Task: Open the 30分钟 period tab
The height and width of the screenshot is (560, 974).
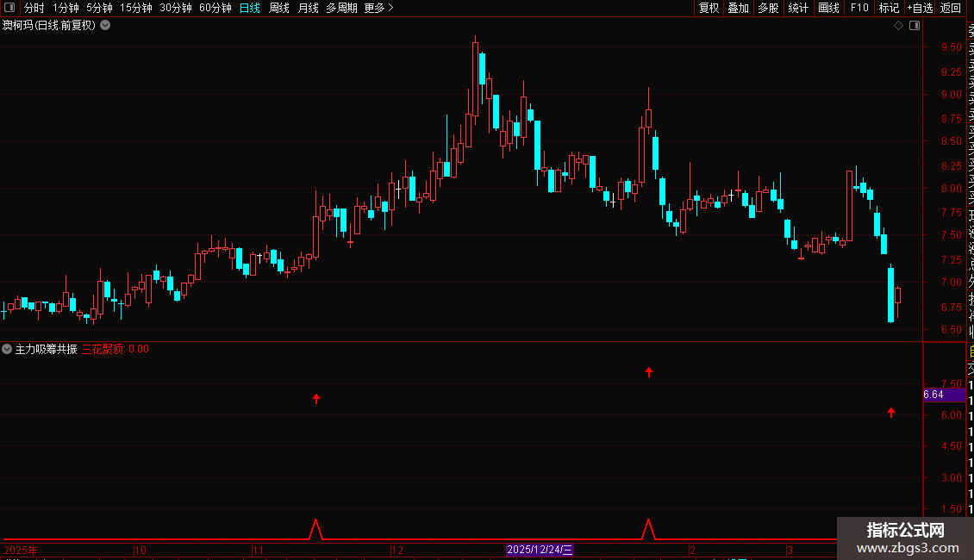Action: pos(176,8)
